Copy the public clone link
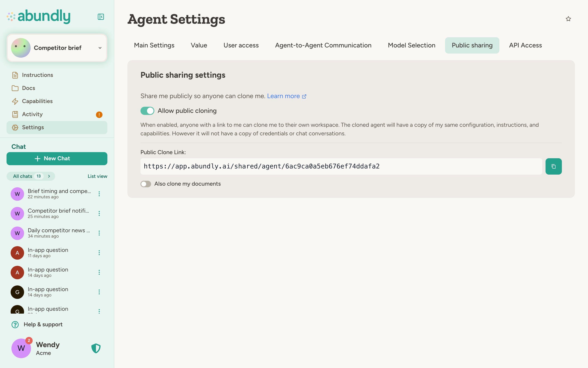588x368 pixels. coord(553,166)
